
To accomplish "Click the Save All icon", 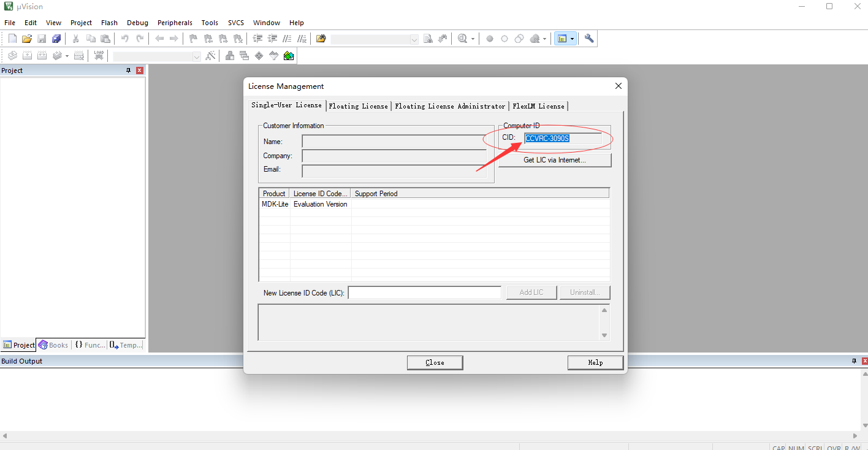I will (x=56, y=39).
